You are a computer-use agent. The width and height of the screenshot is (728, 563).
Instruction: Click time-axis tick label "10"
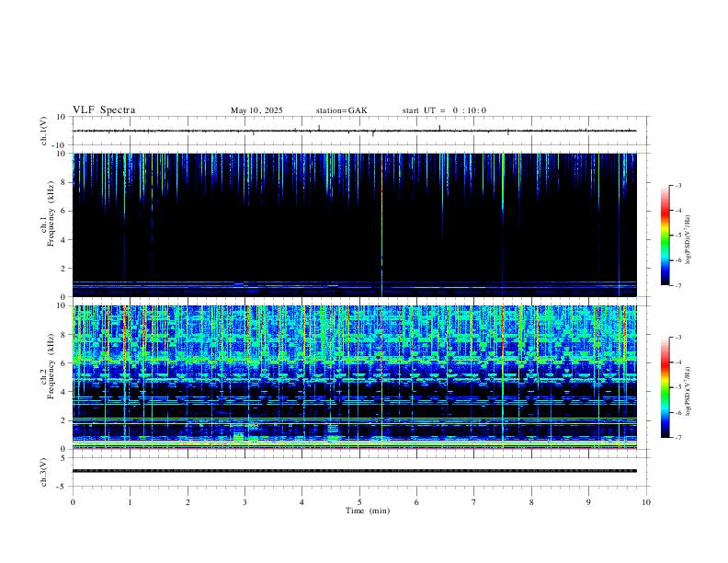(646, 502)
